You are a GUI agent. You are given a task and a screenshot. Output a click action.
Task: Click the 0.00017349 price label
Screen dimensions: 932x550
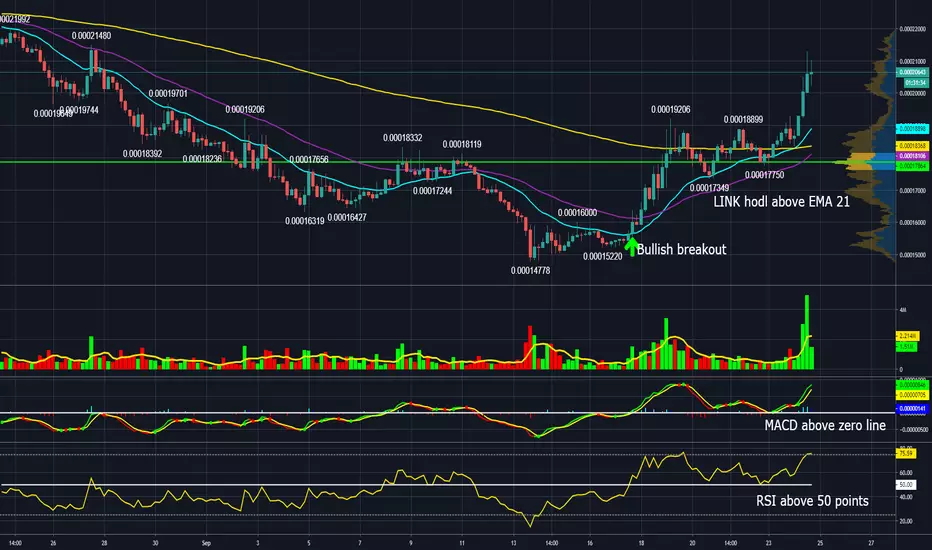click(x=709, y=188)
